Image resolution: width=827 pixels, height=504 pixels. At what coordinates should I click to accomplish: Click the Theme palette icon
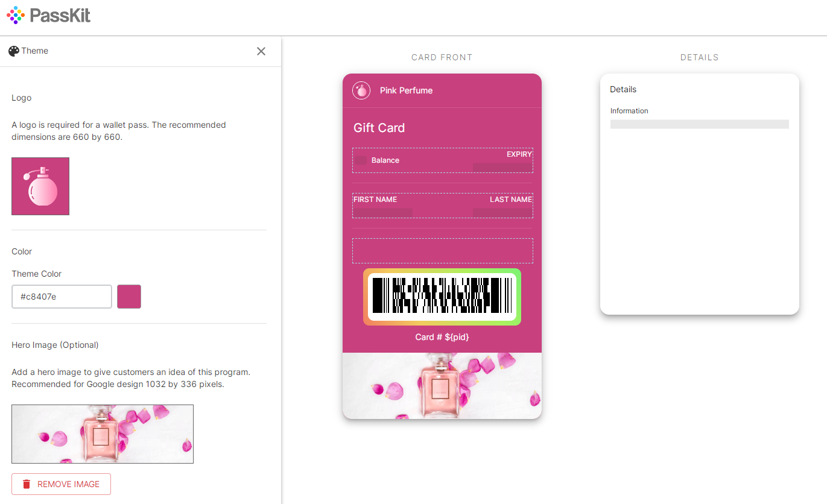pyautogui.click(x=14, y=51)
